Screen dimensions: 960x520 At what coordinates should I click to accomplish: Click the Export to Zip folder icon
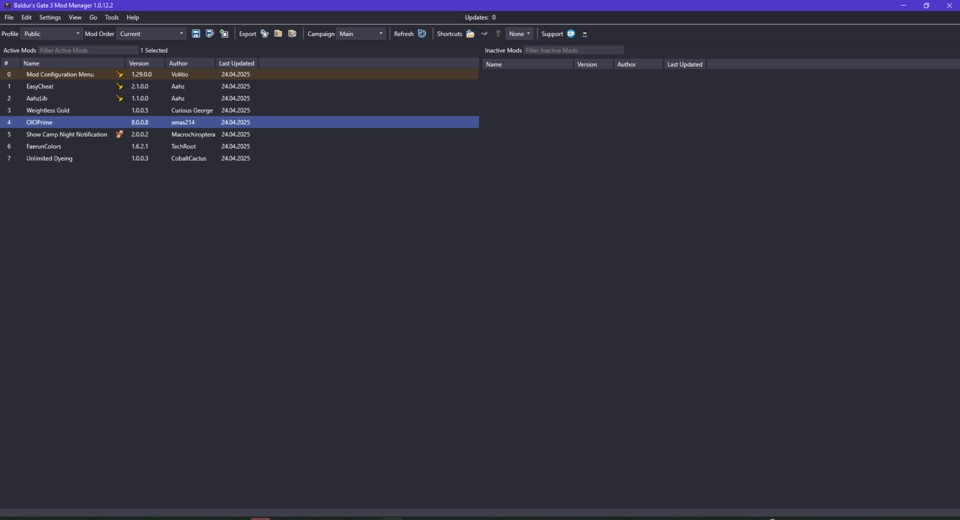tap(278, 34)
